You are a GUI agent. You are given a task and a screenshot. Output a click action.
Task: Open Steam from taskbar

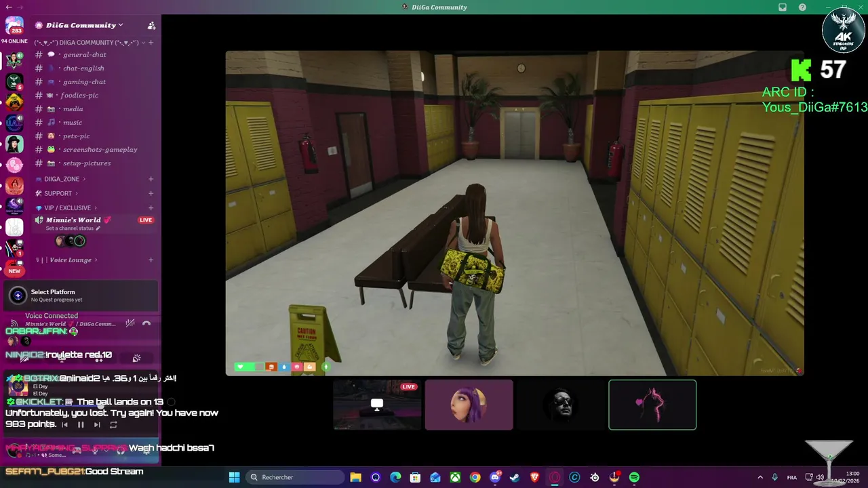[x=515, y=477]
